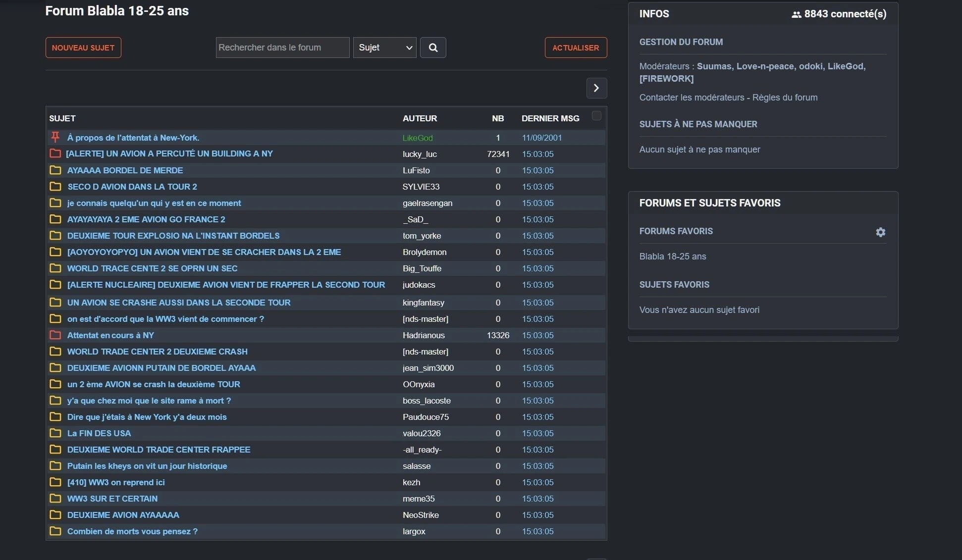Open the favorite forums gear settings icon
Image resolution: width=962 pixels, height=560 pixels.
pos(880,232)
